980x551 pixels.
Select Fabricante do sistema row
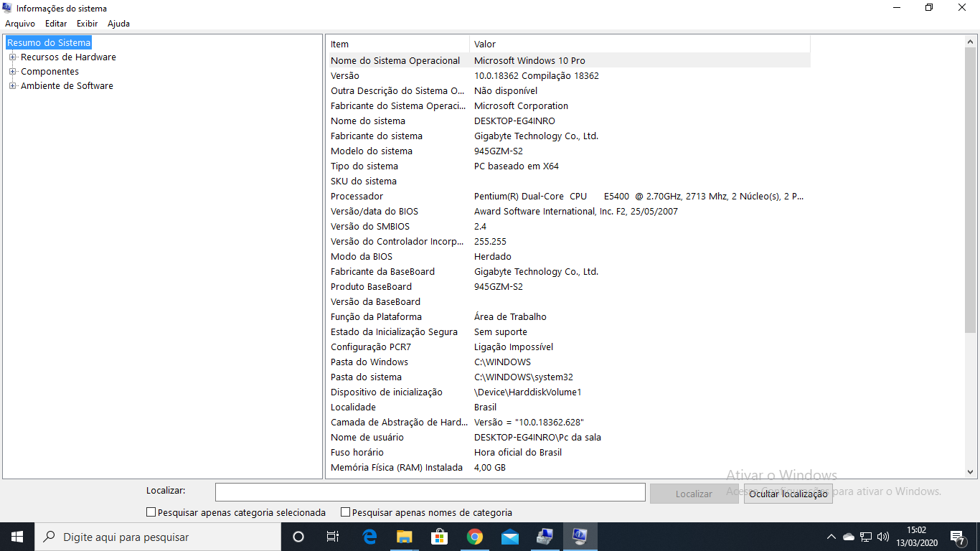[569, 136]
